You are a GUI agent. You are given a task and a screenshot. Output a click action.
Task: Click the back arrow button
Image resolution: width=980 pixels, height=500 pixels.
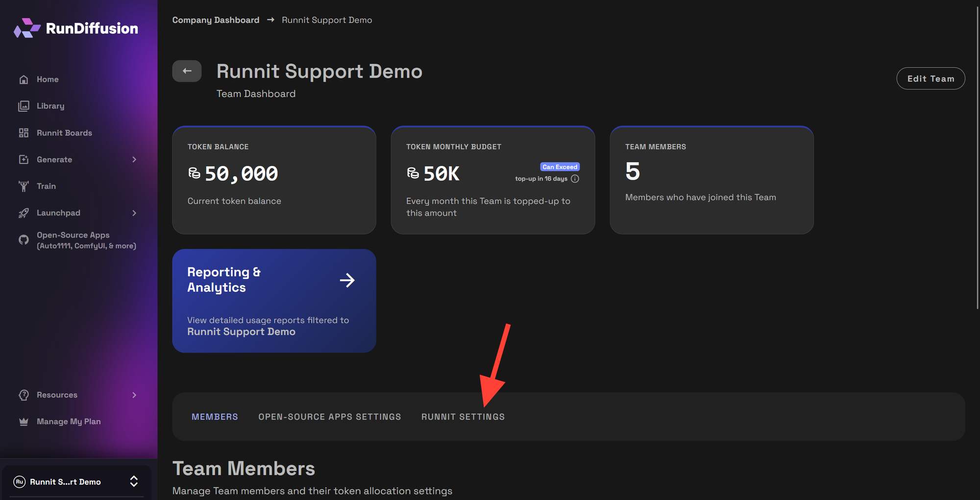[187, 71]
